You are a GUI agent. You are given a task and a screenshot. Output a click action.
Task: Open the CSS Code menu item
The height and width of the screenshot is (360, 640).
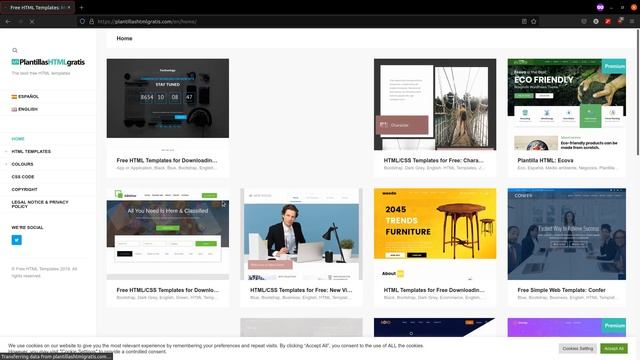point(23,177)
